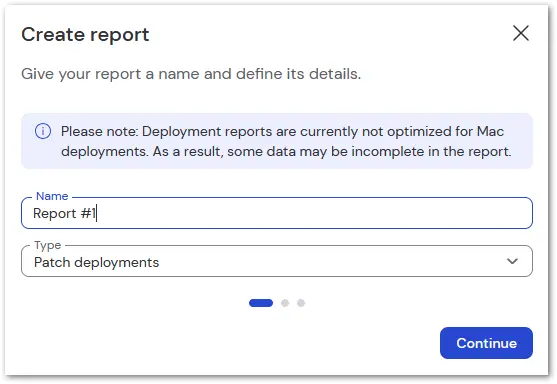The width and height of the screenshot is (557, 384).
Task: Click the 'Create report' heading text
Action: coord(85,35)
